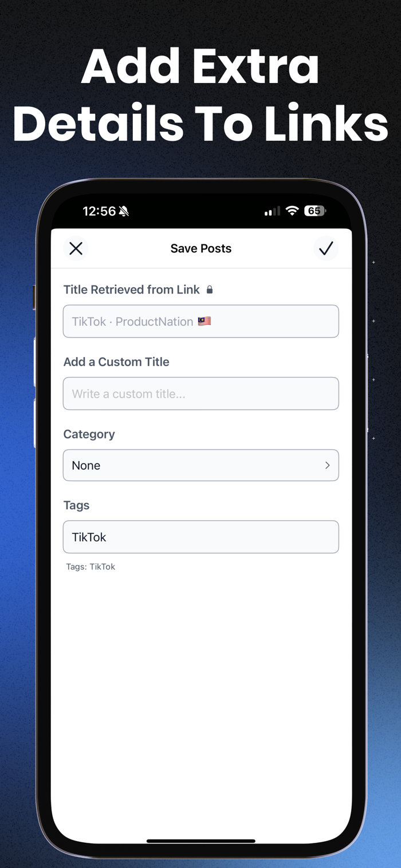Focus the custom title input field

click(201, 394)
